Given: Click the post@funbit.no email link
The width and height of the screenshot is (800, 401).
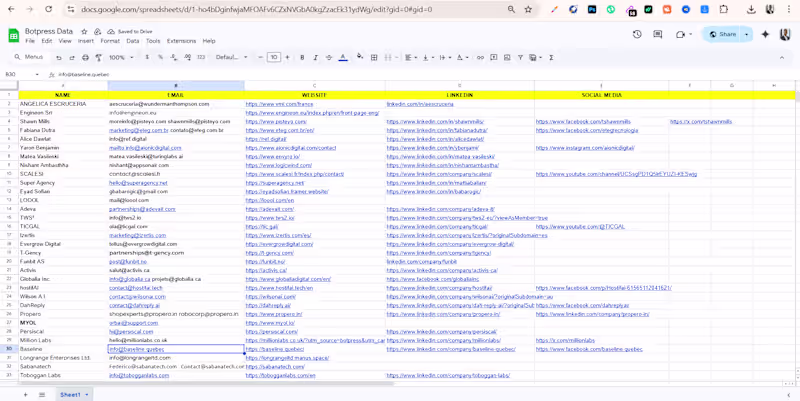Looking at the screenshot, I should [x=128, y=261].
